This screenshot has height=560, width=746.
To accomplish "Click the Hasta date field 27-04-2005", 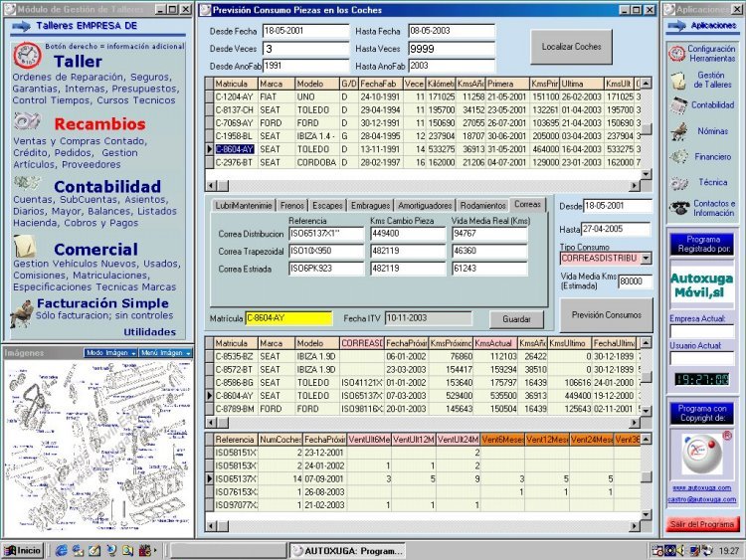I will coord(616,229).
